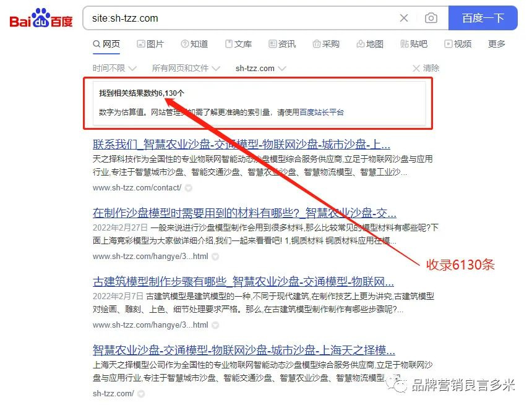This screenshot has width=532, height=408.
Task: Click the icon beside the sh-tzz.com/ URL
Action: click(141, 394)
